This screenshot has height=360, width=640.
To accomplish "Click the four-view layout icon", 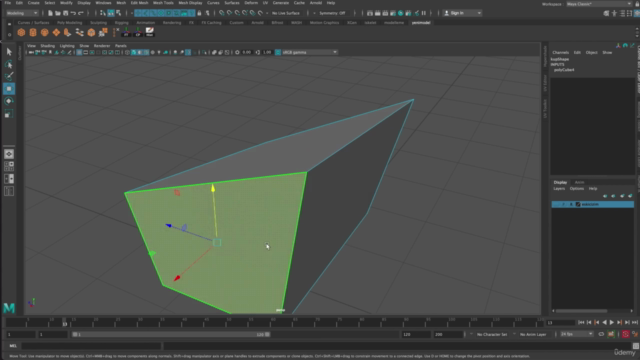I will click(9, 166).
